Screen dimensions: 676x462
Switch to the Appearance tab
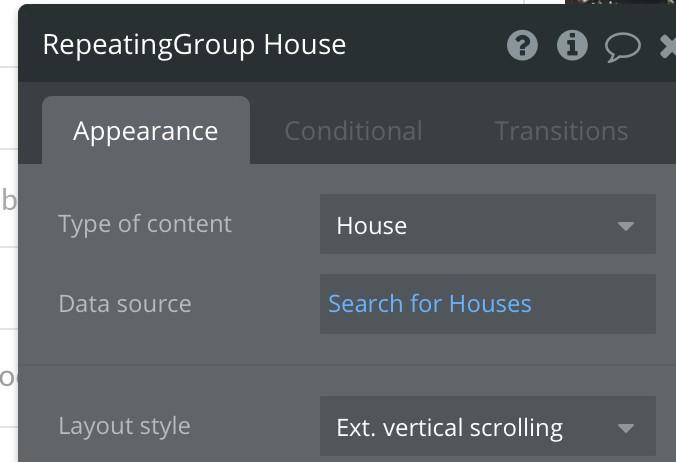click(x=146, y=131)
